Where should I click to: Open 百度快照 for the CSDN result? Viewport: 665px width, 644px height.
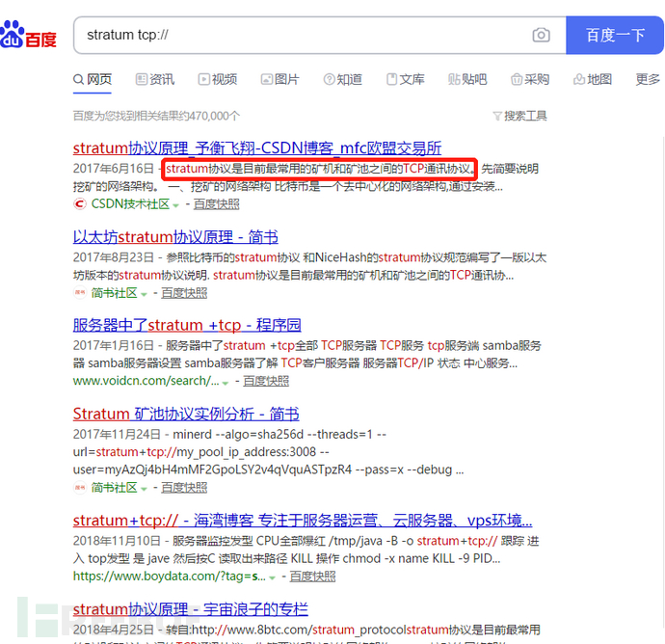click(x=216, y=204)
